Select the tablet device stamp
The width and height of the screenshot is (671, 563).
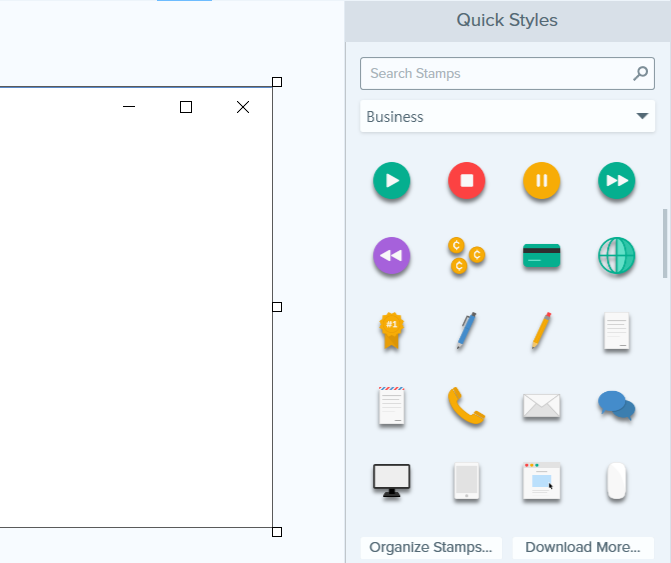pyautogui.click(x=466, y=481)
